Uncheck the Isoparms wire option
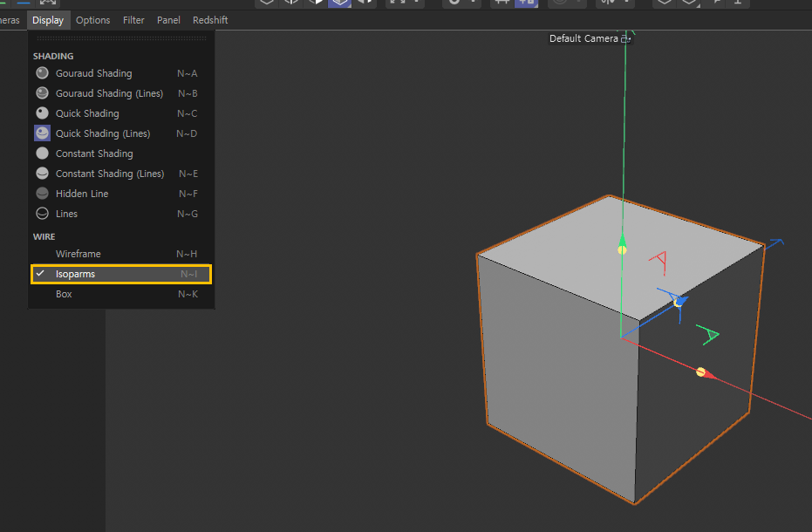The width and height of the screenshot is (812, 532). pyautogui.click(x=75, y=274)
